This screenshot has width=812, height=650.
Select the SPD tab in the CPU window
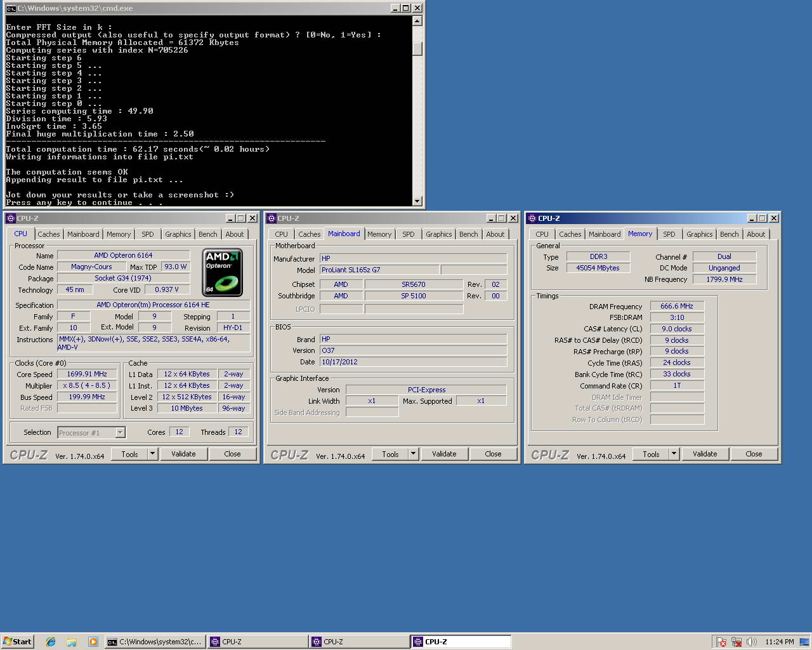(148, 234)
